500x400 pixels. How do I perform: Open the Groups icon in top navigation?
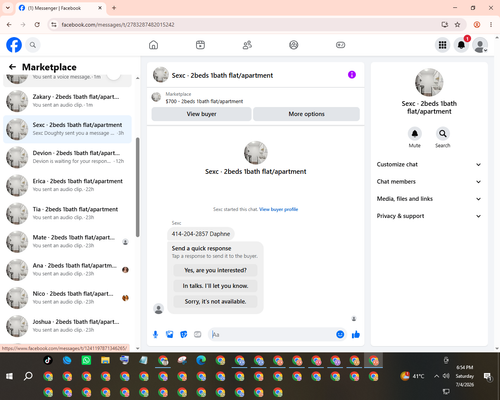[x=294, y=45]
